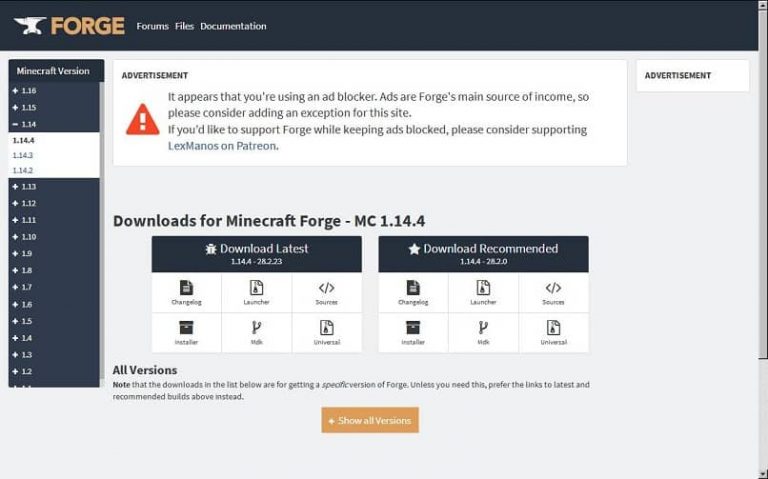
Task: Select version 1.14.3 in sidebar
Action: point(23,155)
